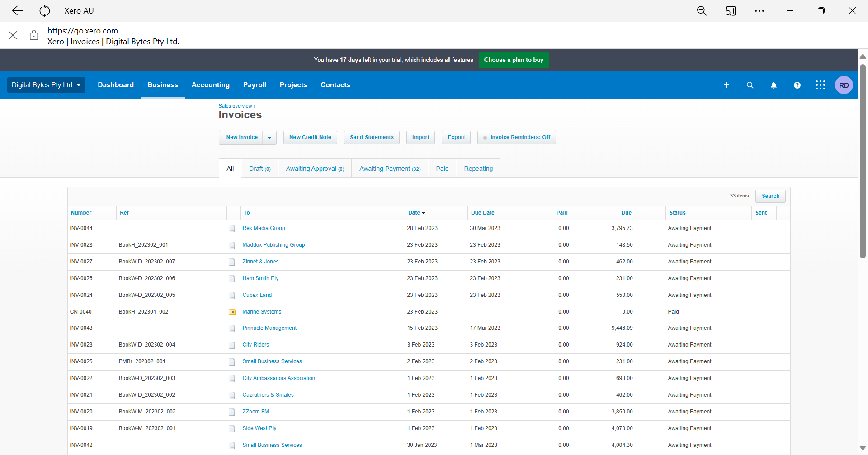Viewport: 868px width, 455px height.
Task: Click document icon for Cazruthers & Smales invoice
Action: point(231,395)
